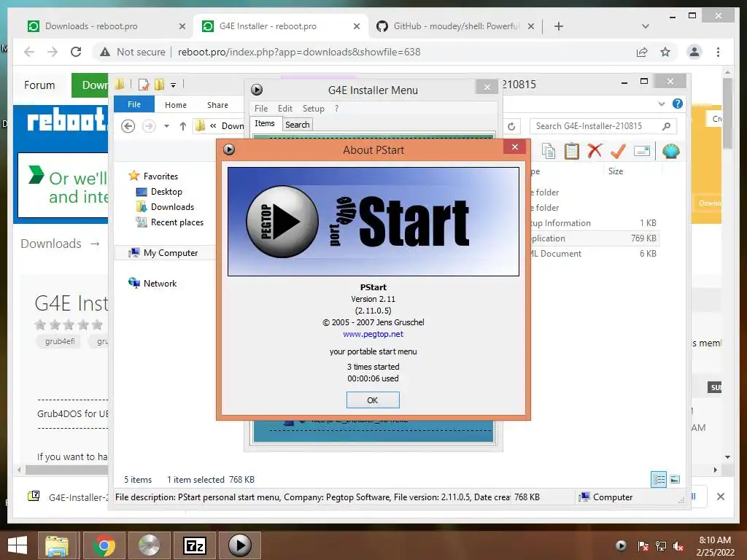Select the 1 KB setup Information file row
Screen dimensions: 747x560
pyautogui.click(x=594, y=223)
